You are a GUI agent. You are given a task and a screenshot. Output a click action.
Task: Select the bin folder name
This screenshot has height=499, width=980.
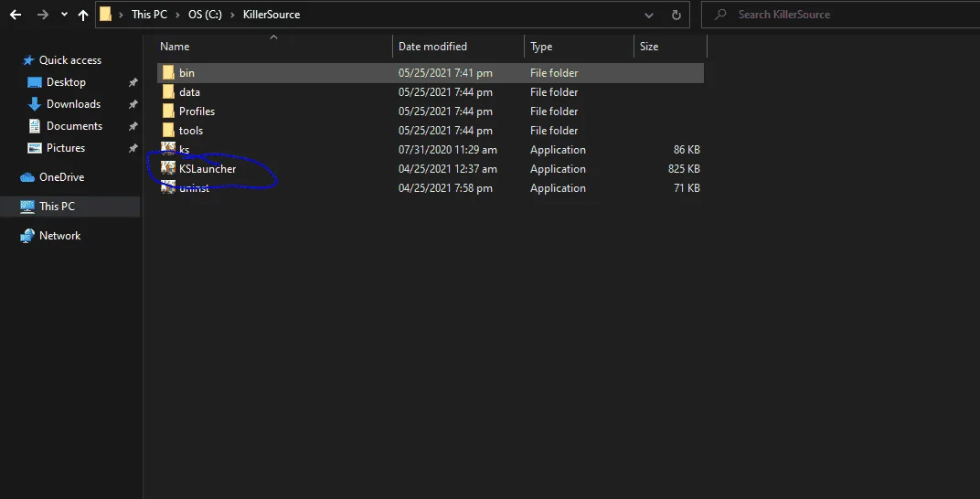pyautogui.click(x=186, y=73)
